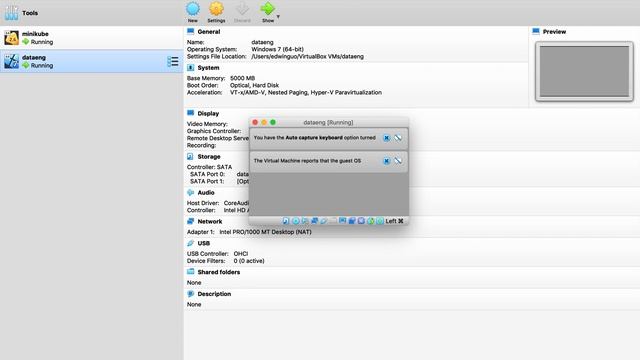Open the General section header
The image size is (640, 360).
point(209,32)
